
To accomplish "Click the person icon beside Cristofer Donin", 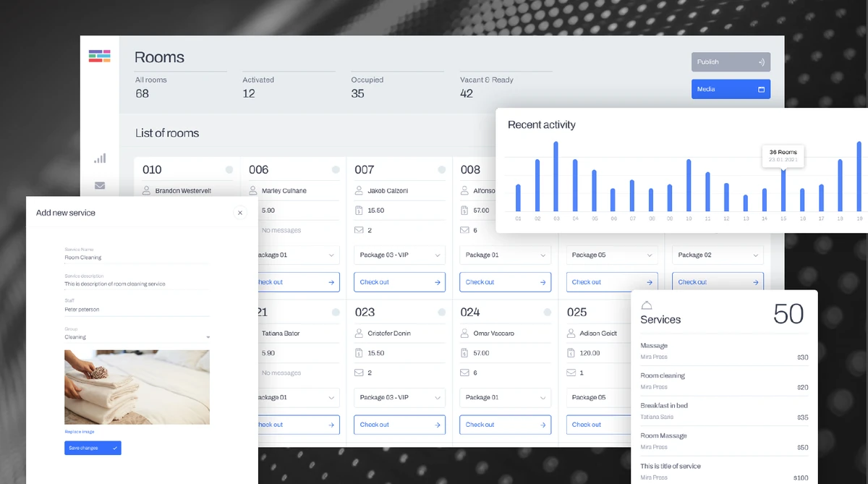I will [359, 334].
